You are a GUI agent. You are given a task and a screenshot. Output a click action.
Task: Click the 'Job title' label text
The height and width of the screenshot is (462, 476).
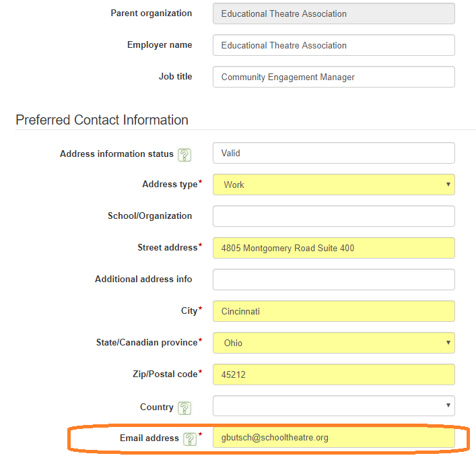click(x=175, y=77)
